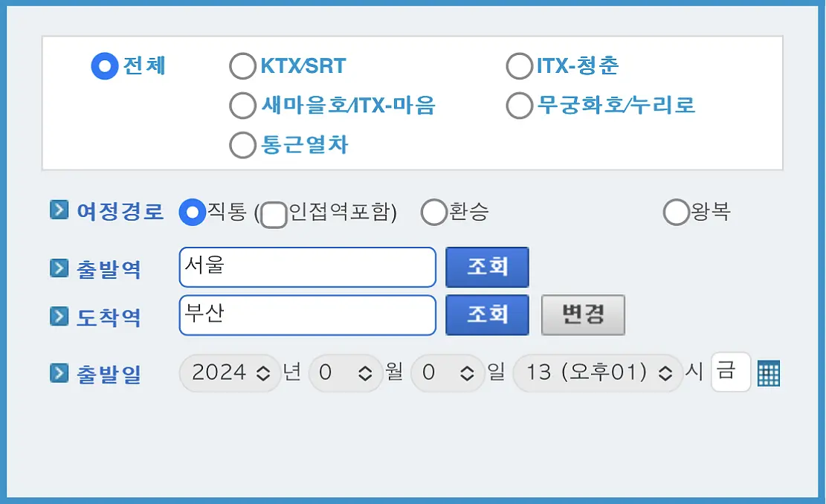The height and width of the screenshot is (504, 826).
Task: Open the month selection dropdown
Action: [346, 372]
